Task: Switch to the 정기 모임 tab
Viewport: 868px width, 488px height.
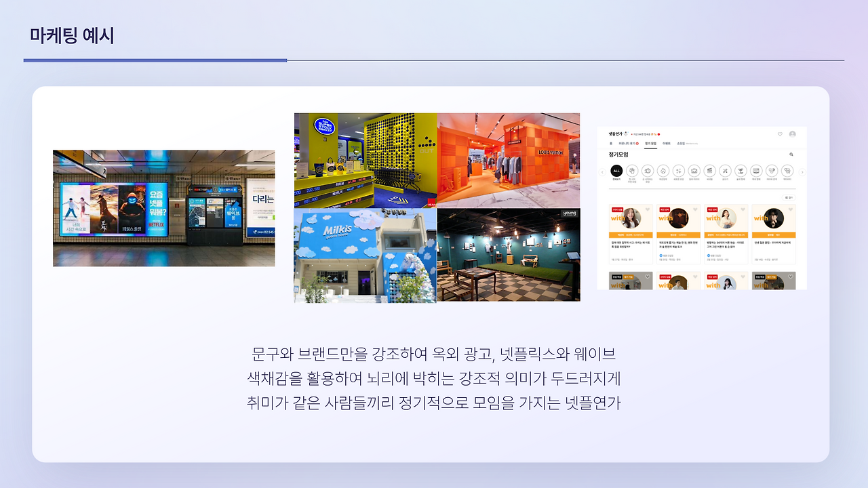Action: (x=650, y=144)
